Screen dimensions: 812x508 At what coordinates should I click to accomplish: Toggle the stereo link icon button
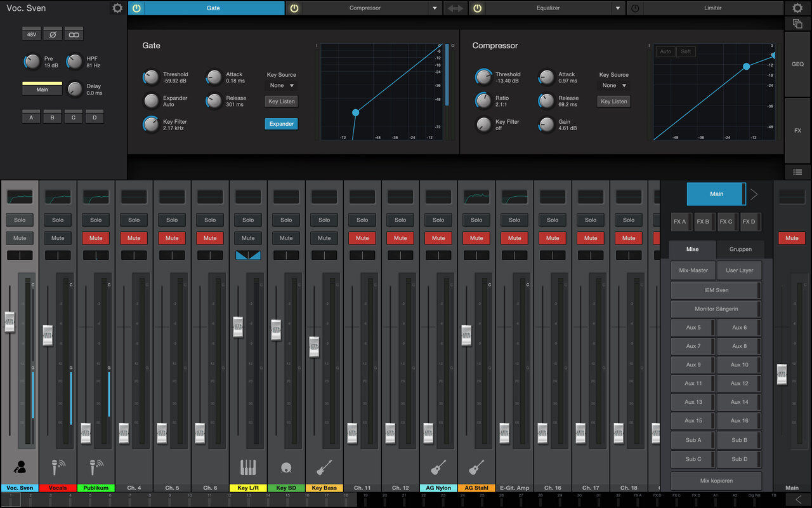point(74,34)
